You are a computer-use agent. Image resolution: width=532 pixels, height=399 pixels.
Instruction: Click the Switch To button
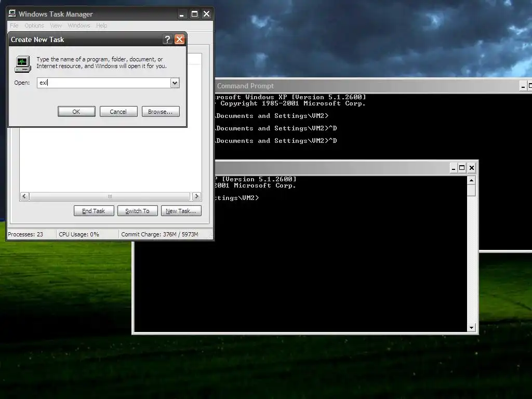pyautogui.click(x=137, y=211)
